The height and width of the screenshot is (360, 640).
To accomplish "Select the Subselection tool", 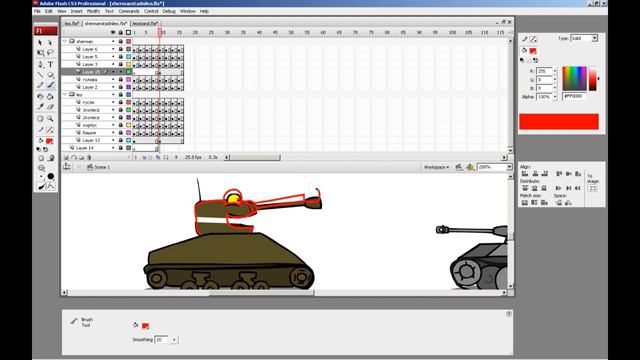I will click(x=50, y=42).
